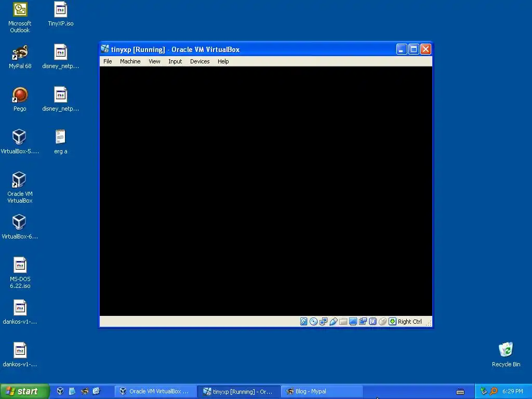Open the File menu in VirtualBox
532x399 pixels.
[108, 61]
